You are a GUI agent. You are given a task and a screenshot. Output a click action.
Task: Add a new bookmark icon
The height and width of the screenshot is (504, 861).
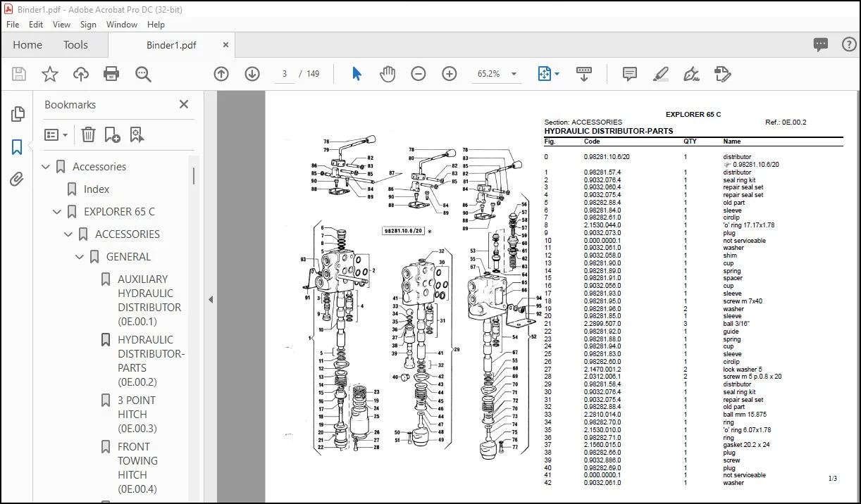(112, 134)
